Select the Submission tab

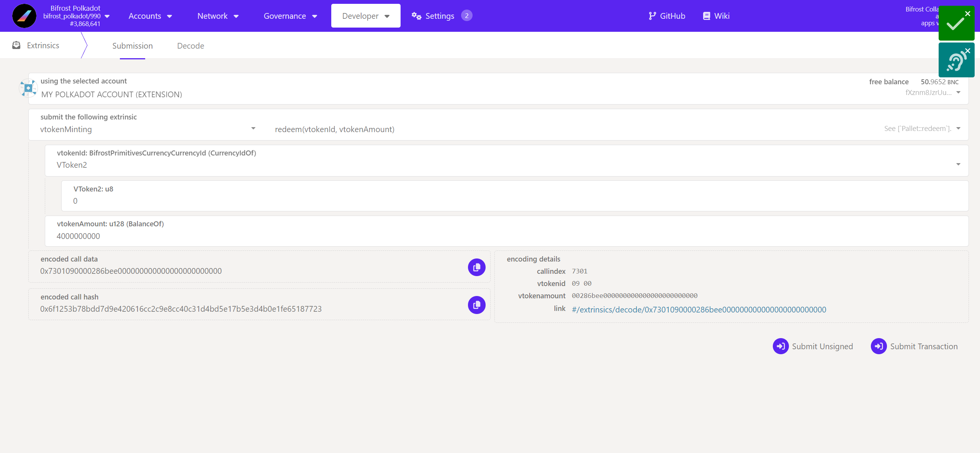133,46
